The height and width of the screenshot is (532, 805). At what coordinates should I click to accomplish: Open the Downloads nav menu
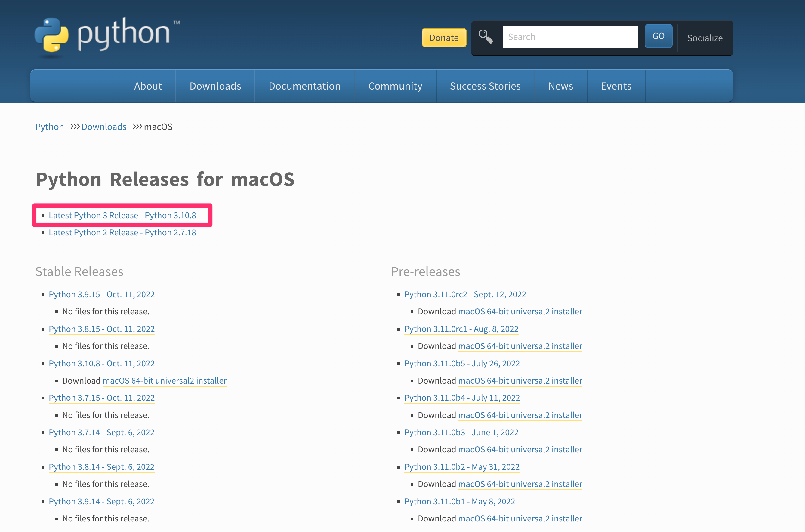[x=215, y=86]
